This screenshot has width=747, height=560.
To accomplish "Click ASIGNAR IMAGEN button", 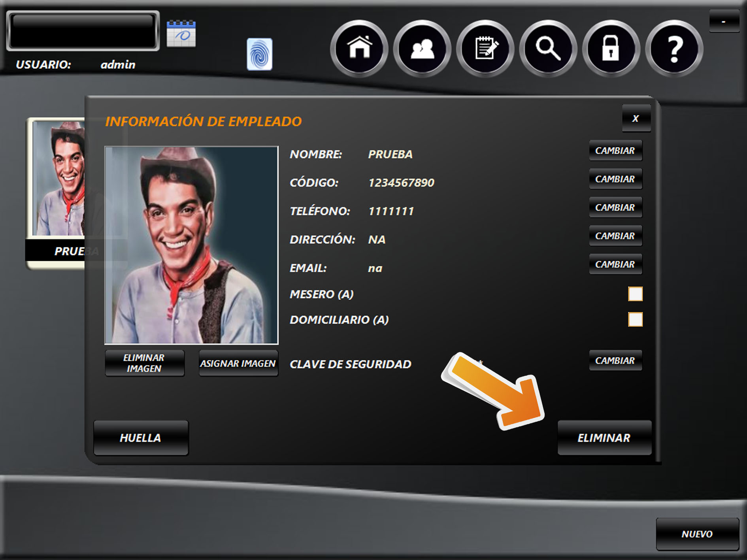I will coord(238,363).
